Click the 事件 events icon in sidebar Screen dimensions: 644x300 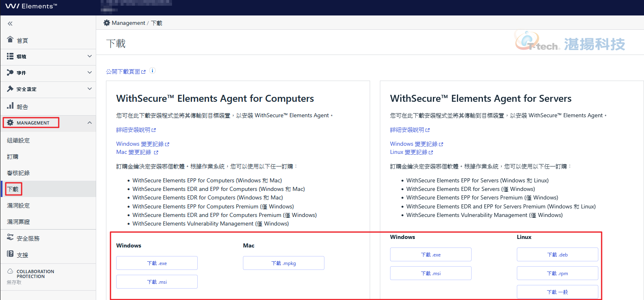(10, 72)
